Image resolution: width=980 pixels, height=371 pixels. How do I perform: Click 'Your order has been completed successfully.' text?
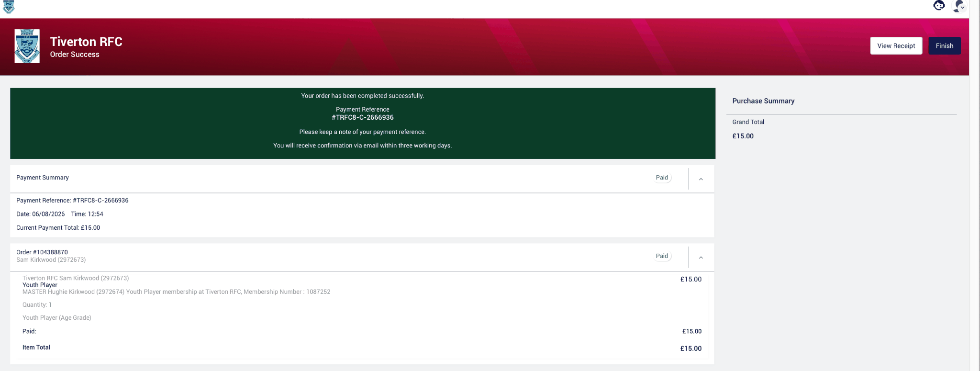[x=363, y=96]
